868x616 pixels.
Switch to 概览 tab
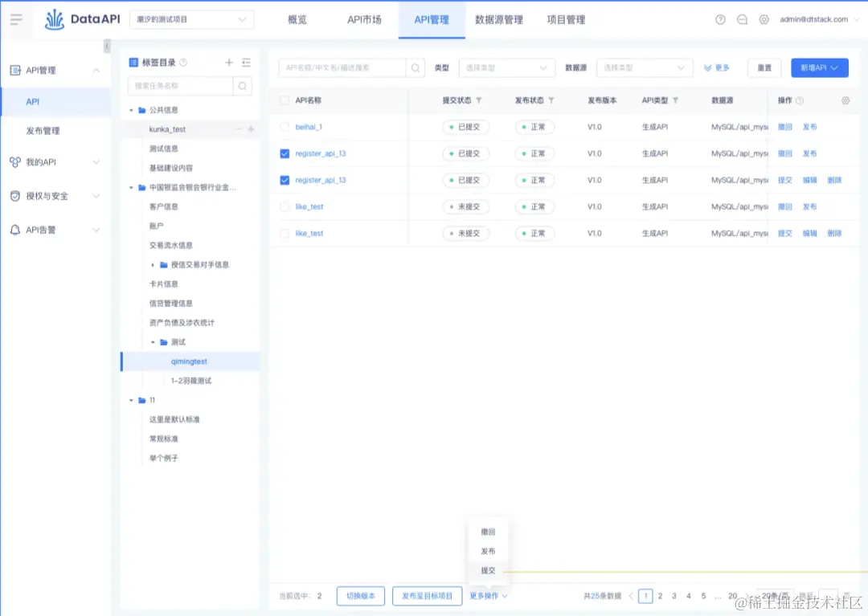[297, 19]
